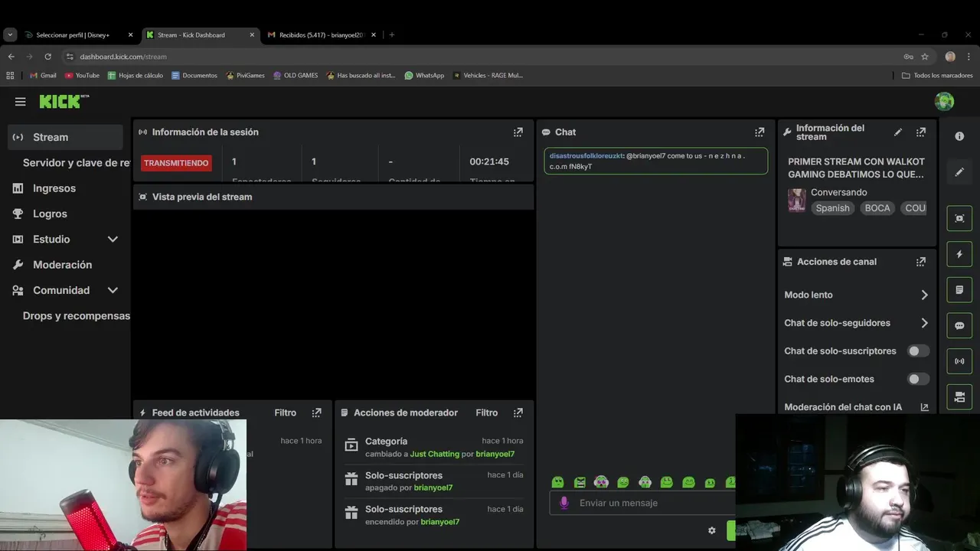Click the broadcast signal icon in right sidebar
The height and width of the screenshot is (551, 980).
coord(959,361)
